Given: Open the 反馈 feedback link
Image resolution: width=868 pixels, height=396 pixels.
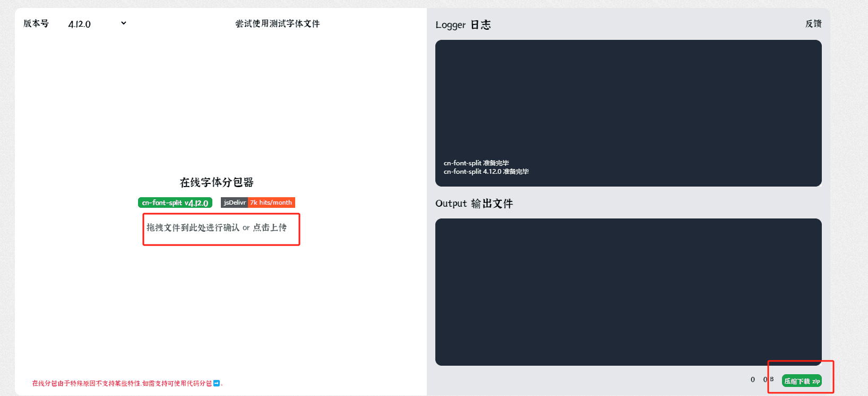Looking at the screenshot, I should [x=813, y=24].
